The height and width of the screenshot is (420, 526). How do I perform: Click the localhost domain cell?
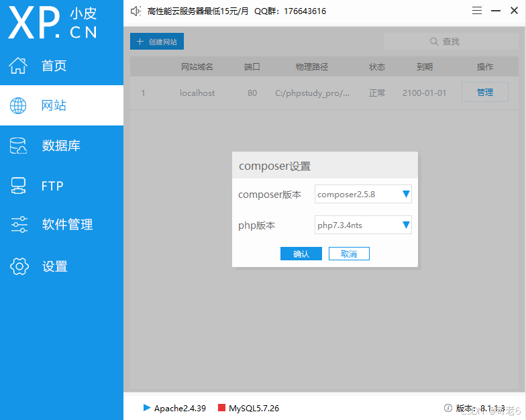tap(197, 93)
